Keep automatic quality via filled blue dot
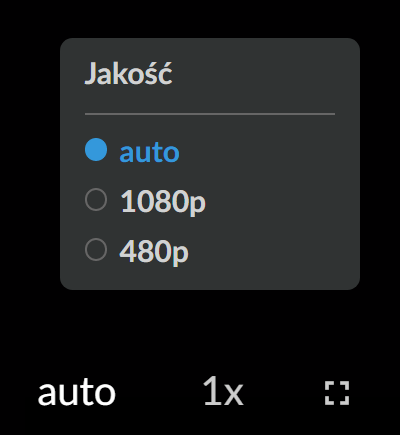400x435 pixels. click(96, 150)
